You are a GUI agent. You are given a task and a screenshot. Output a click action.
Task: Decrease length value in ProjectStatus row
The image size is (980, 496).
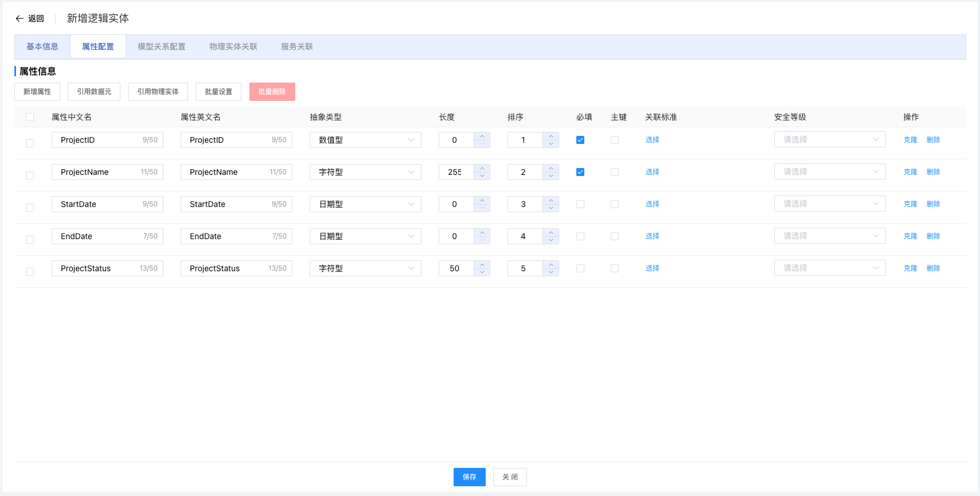pyautogui.click(x=482, y=272)
